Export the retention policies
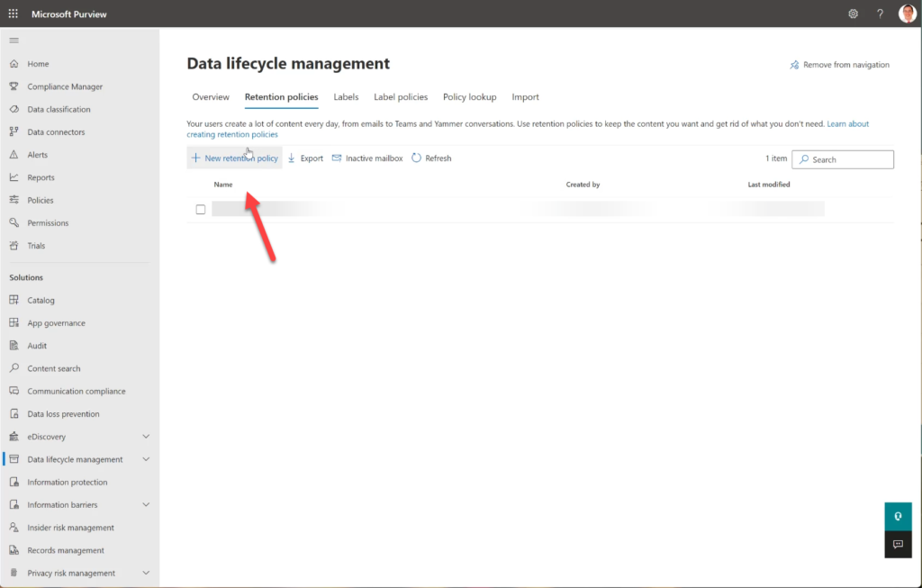Viewport: 922px width, 588px height. pos(305,158)
